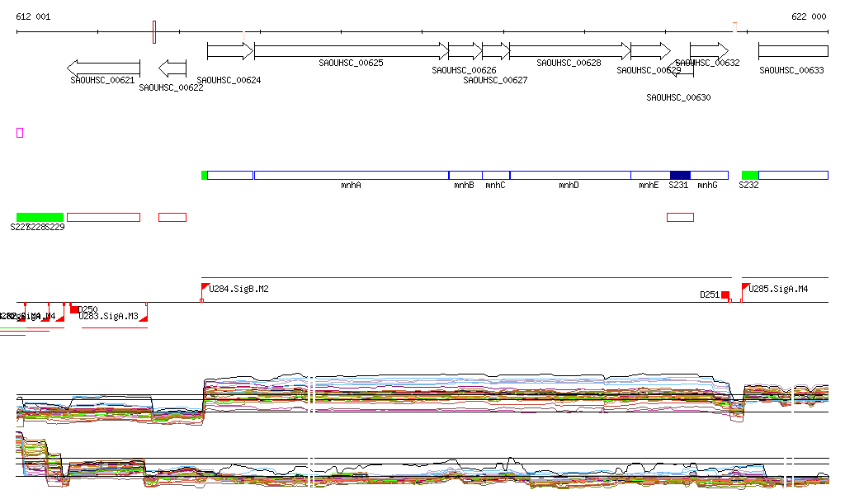Pick the SAOUHSC_00627 gene arrow
Image resolution: width=845 pixels, height=504 pixels.
(496, 51)
